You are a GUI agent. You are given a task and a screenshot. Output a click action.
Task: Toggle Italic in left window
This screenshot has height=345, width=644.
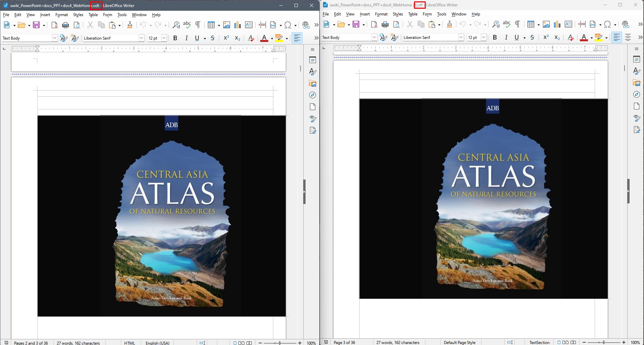click(x=186, y=38)
